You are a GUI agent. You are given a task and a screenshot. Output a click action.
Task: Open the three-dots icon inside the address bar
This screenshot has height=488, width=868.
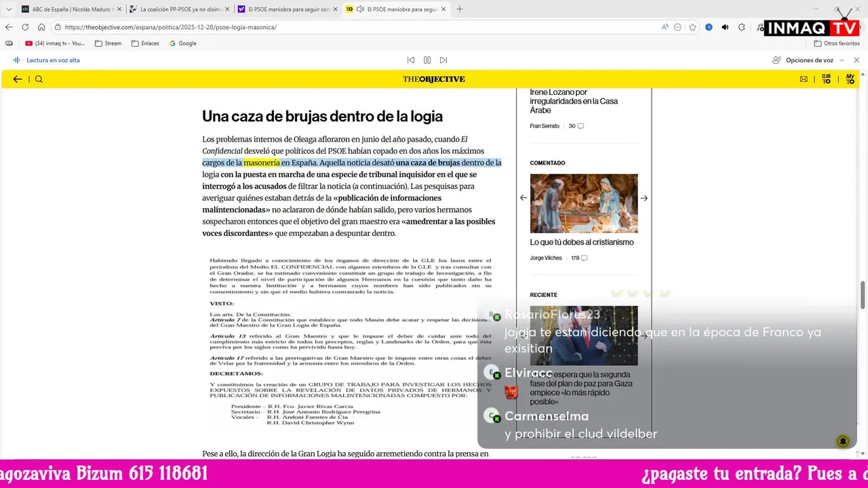pyautogui.click(x=677, y=27)
